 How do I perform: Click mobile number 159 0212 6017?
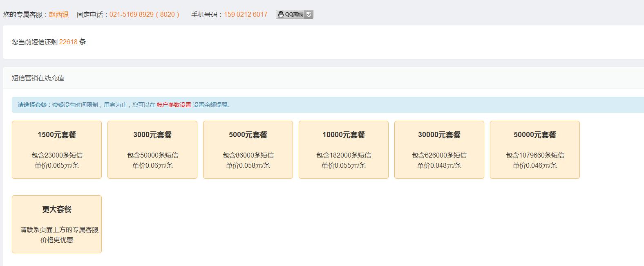click(x=246, y=14)
